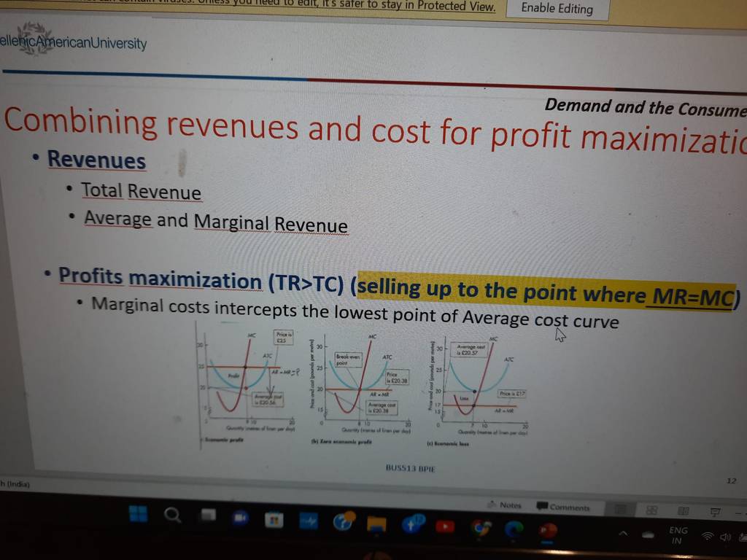The height and width of the screenshot is (560, 747).
Task: Open the Notes pane from status bar
Action: click(505, 505)
